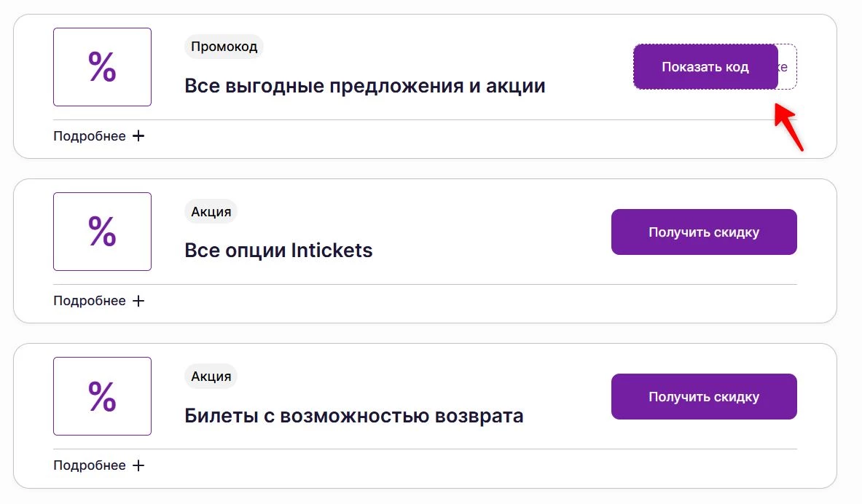Image resolution: width=862 pixels, height=504 pixels.
Task: Click the plus icon beside the first Подробнее
Action: tap(138, 135)
